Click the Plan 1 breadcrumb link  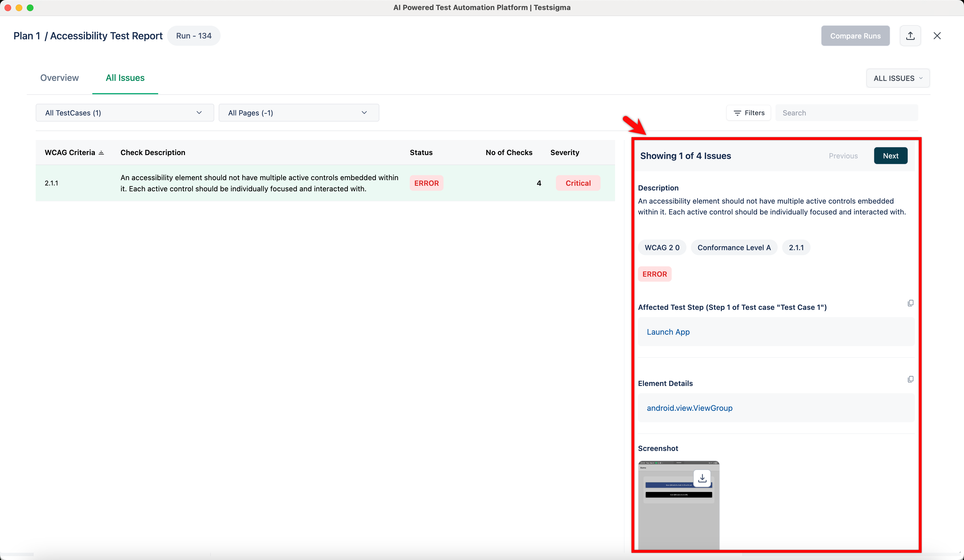(27, 36)
